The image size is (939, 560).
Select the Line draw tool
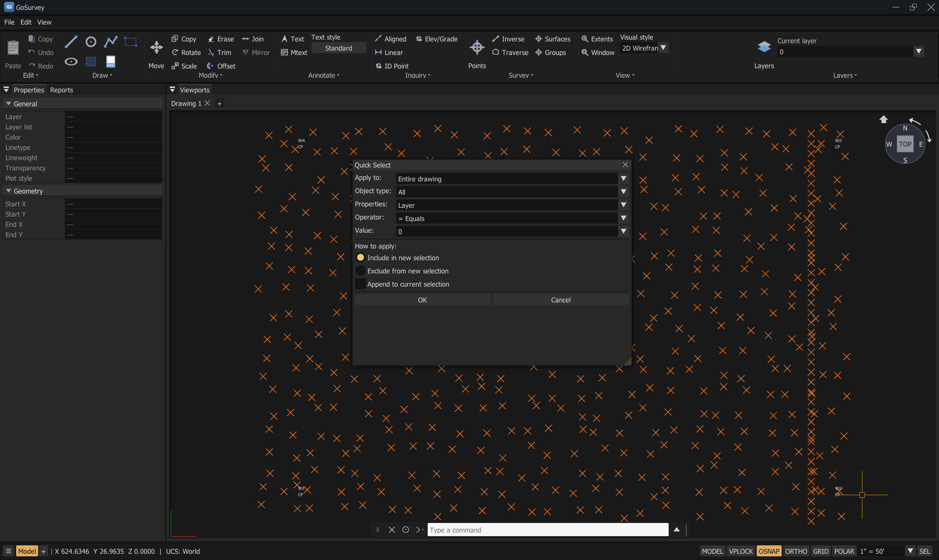(x=71, y=41)
